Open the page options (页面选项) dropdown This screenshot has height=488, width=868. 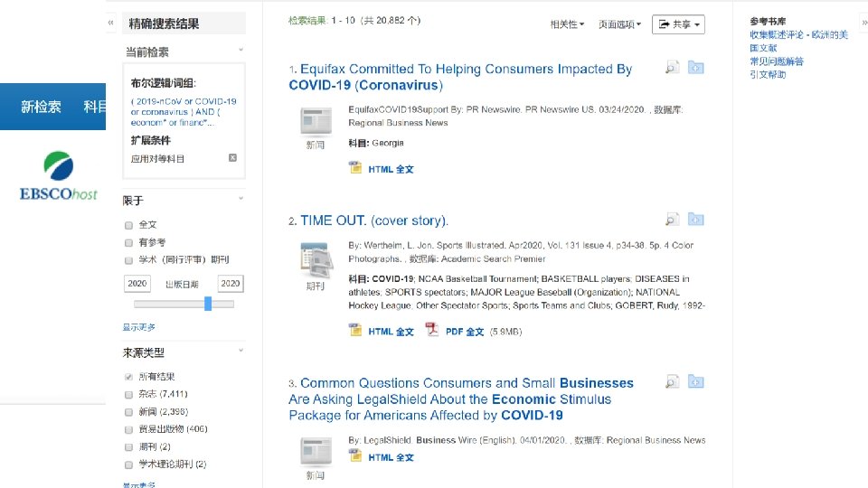coord(619,24)
